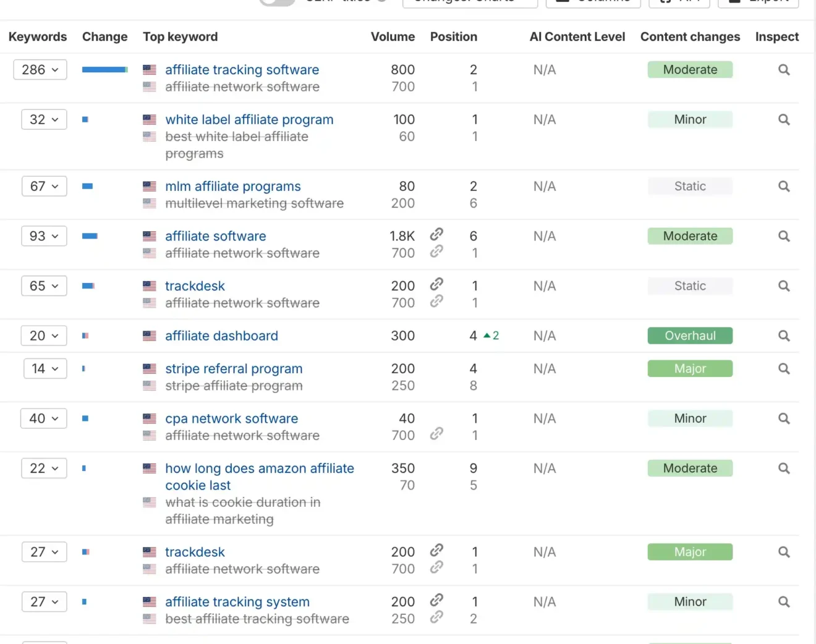Click Overhaul badge for affiliate dashboard

690,336
